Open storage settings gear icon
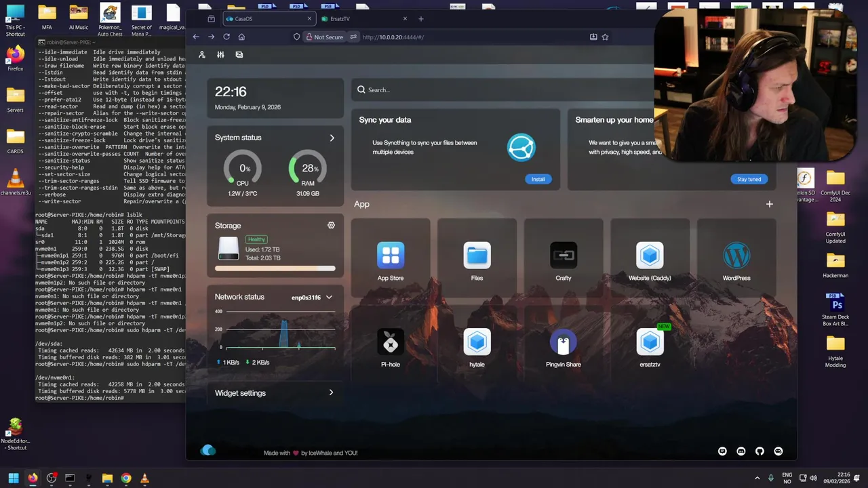868x488 pixels. pos(331,225)
